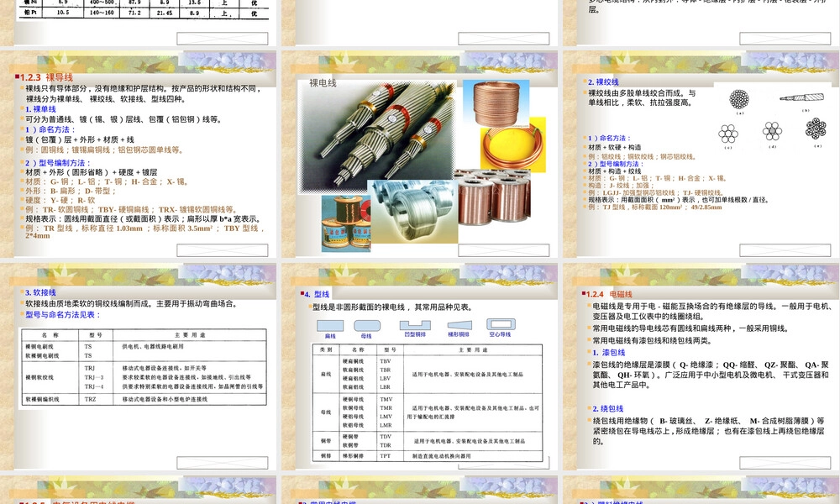The height and width of the screenshot is (504, 840).
Task: Click the copper tubing on yellow background photo
Action: (512, 145)
